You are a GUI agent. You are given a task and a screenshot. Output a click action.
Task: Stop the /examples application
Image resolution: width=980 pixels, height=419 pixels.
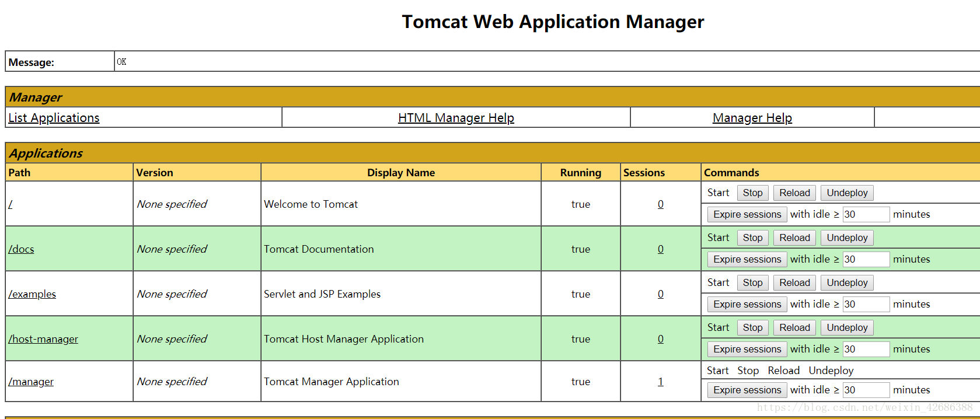pyautogui.click(x=752, y=283)
